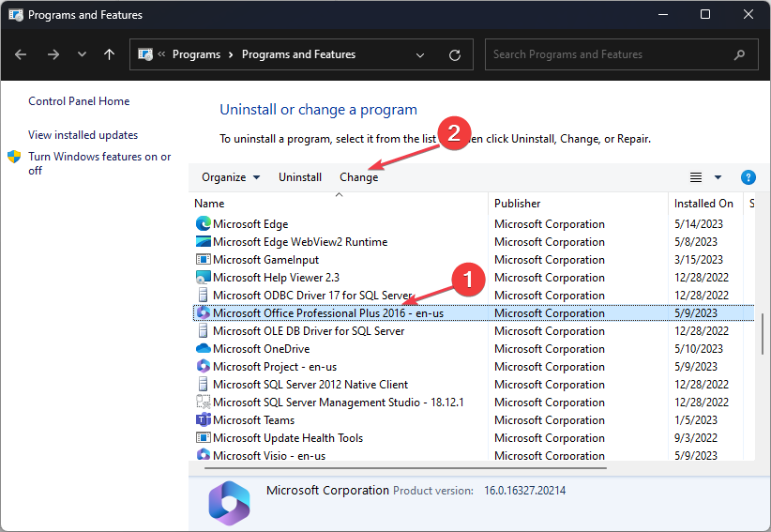Select the Microsoft Teams icon

tap(204, 420)
